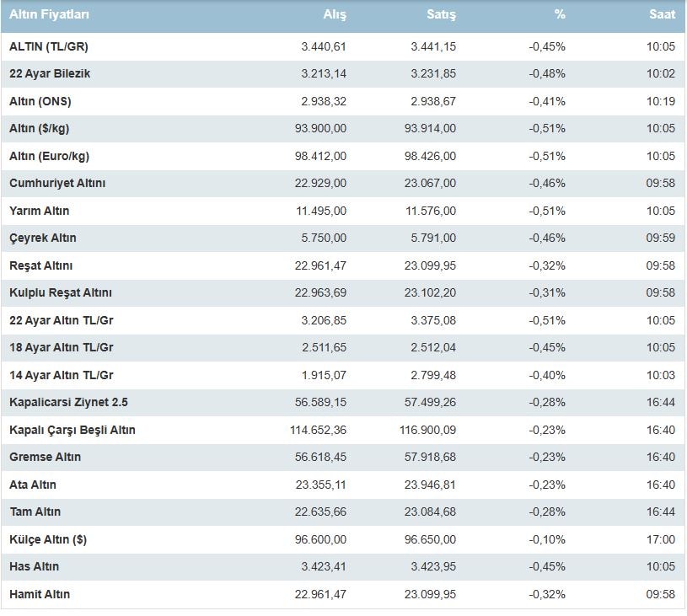Screen dimensions: 687x616
Task: Select 'Has Altın' row label
Action: 34,566
